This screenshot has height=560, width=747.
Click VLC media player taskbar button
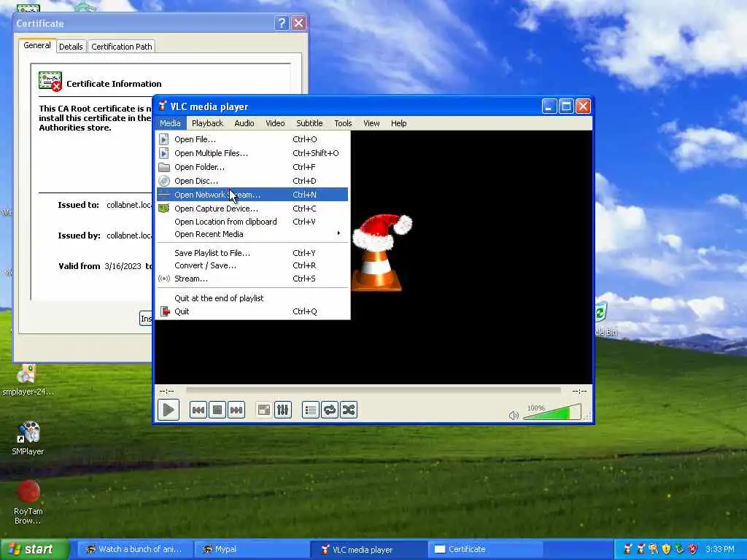368,549
